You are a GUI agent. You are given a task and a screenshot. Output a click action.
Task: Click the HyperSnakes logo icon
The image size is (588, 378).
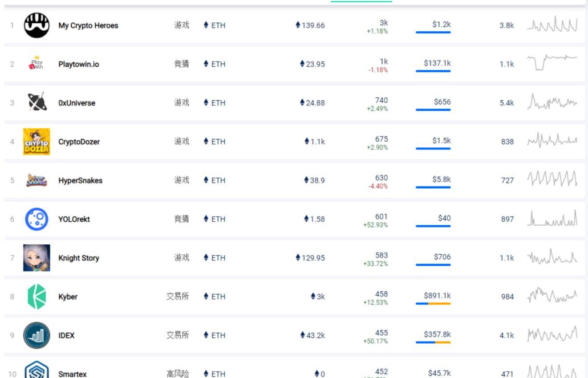point(36,180)
